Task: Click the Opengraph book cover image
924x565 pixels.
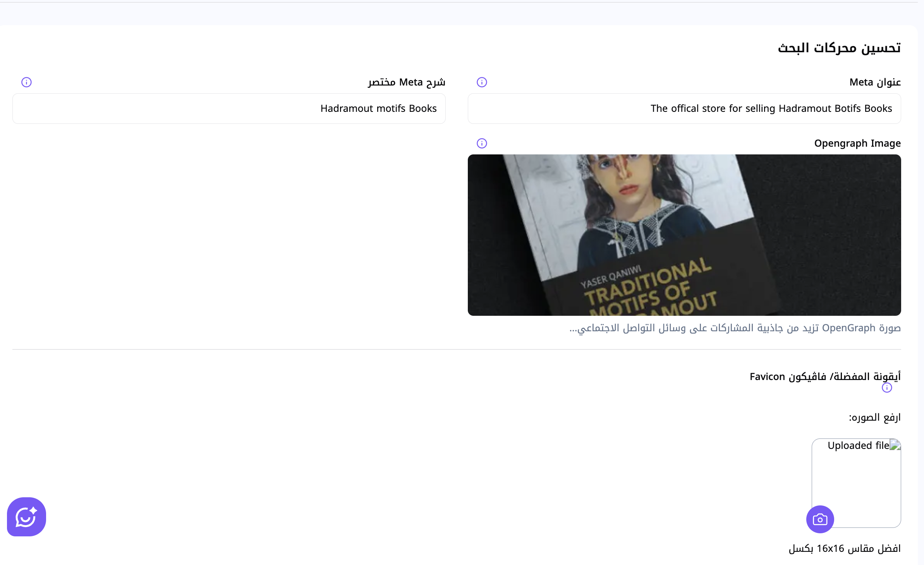Action: [x=684, y=235]
